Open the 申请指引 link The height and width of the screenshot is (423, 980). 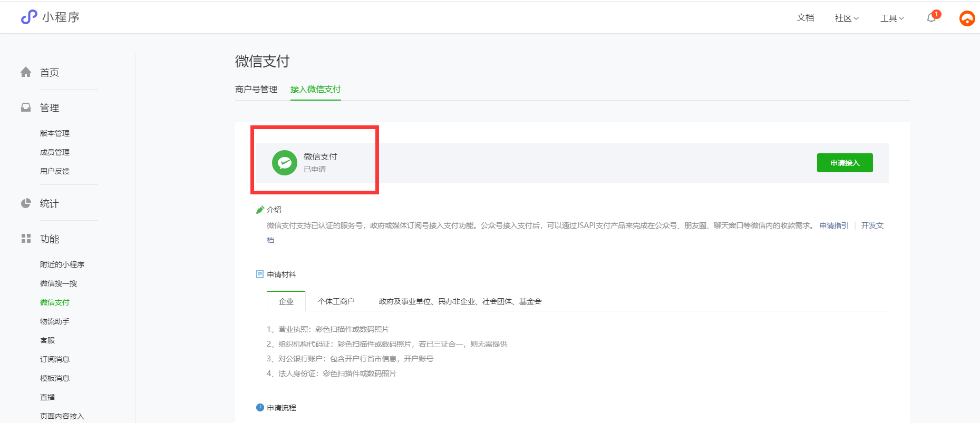pos(834,225)
